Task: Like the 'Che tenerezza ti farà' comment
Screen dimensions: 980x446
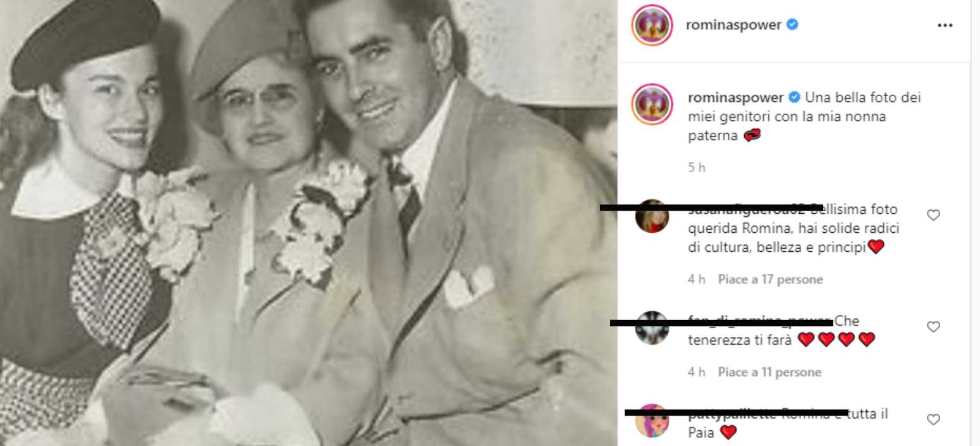Action: (x=933, y=327)
